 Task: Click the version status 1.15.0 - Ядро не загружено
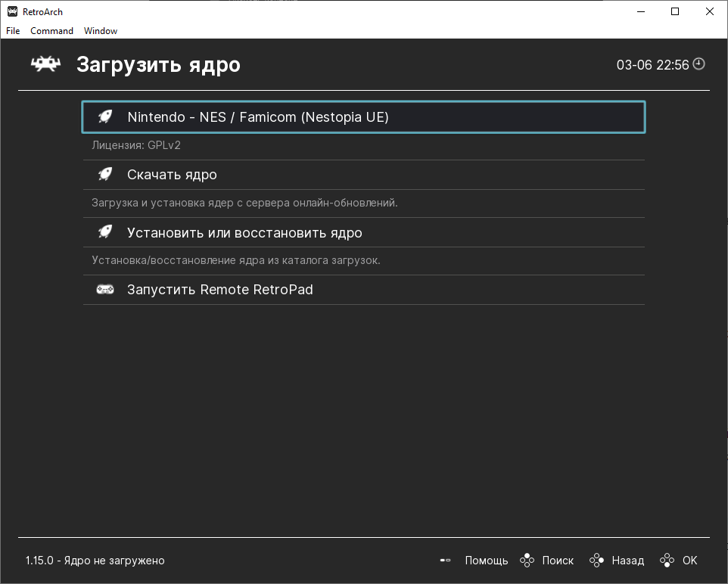[x=95, y=561]
